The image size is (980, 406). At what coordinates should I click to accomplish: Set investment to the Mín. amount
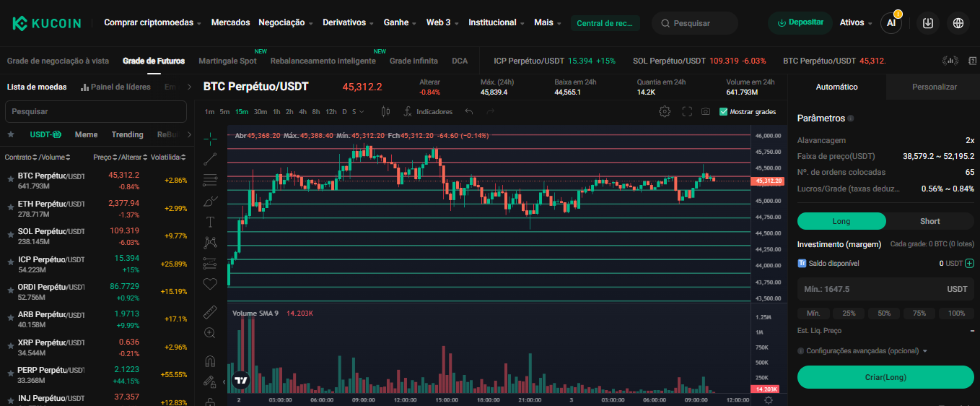coord(813,314)
